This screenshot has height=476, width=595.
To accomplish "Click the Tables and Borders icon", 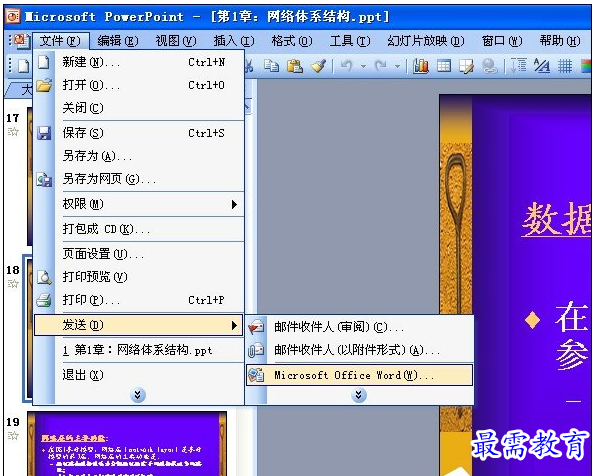I will point(466,66).
